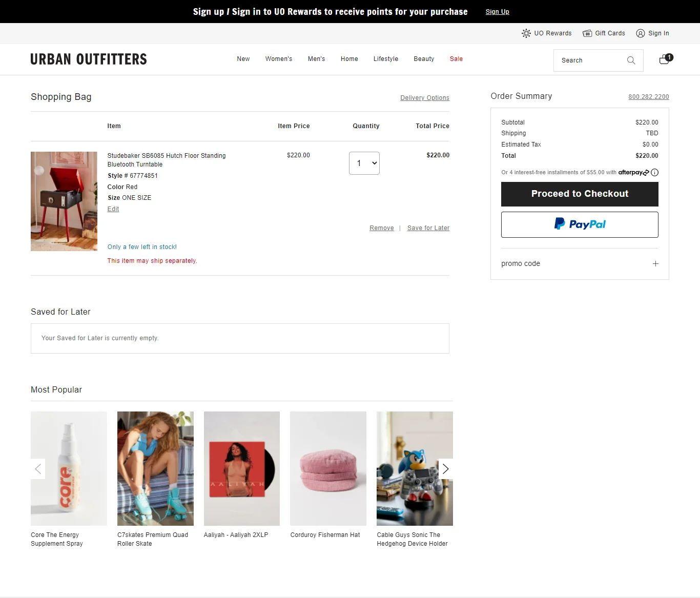Open UO Rewards via snowflake icon
Screen dimensions: 700x598
(x=526, y=33)
